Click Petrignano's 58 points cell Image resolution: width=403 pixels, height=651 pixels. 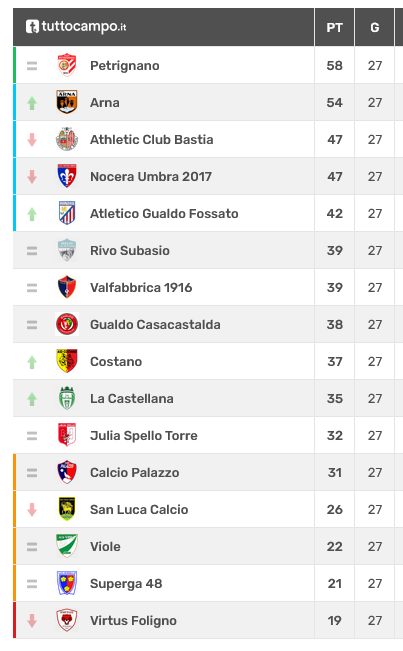point(335,65)
